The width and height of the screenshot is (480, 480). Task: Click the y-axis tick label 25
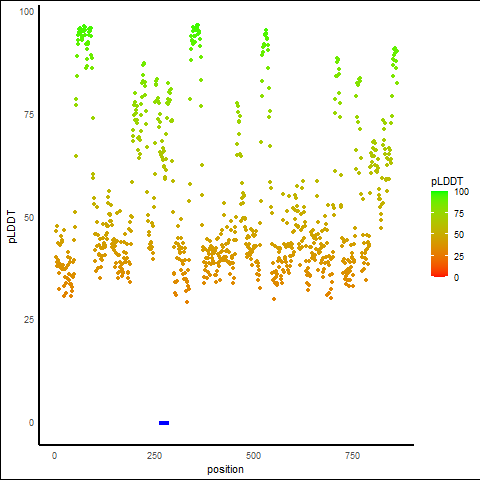pyautogui.click(x=29, y=320)
